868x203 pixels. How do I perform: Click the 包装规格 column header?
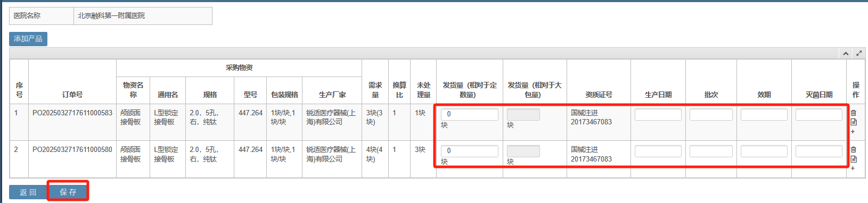[284, 95]
